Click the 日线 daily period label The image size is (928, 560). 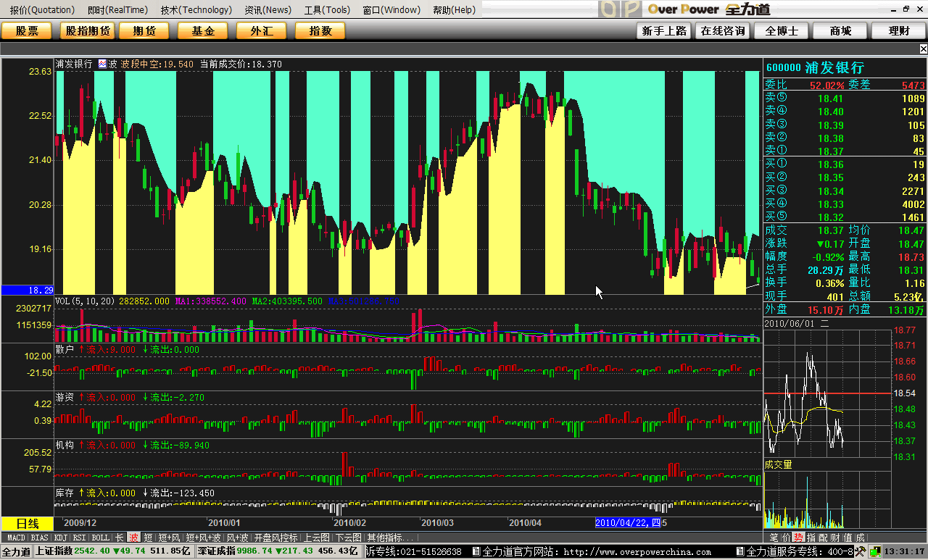pos(28,523)
